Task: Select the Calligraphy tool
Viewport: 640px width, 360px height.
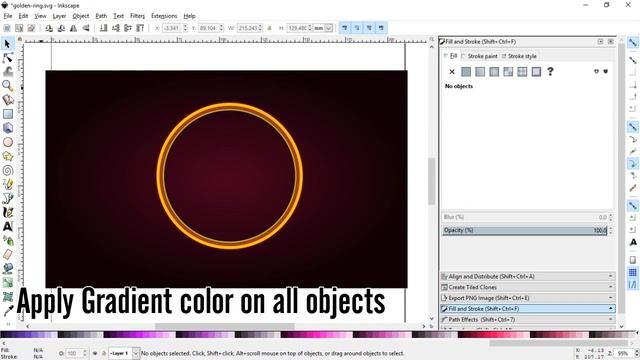Action: point(7,212)
